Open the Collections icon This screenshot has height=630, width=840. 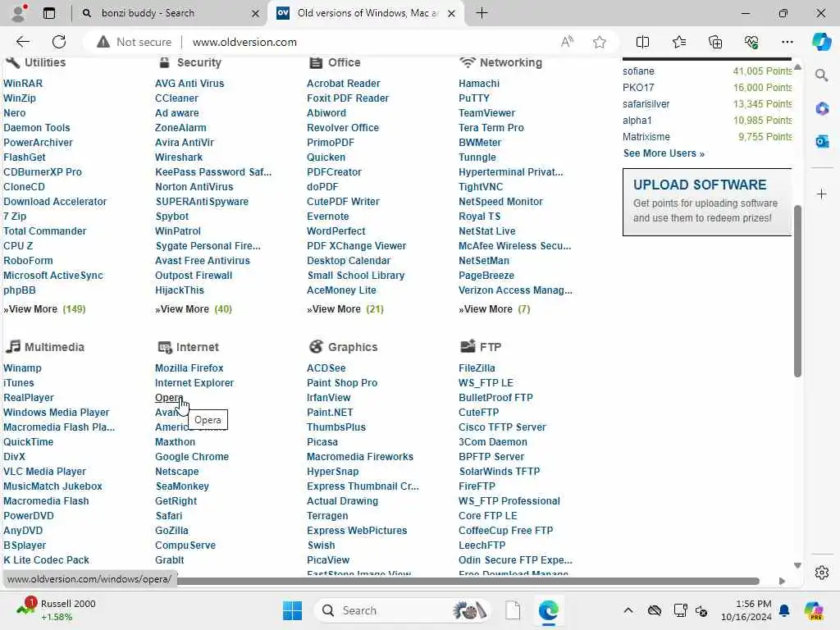tap(715, 42)
